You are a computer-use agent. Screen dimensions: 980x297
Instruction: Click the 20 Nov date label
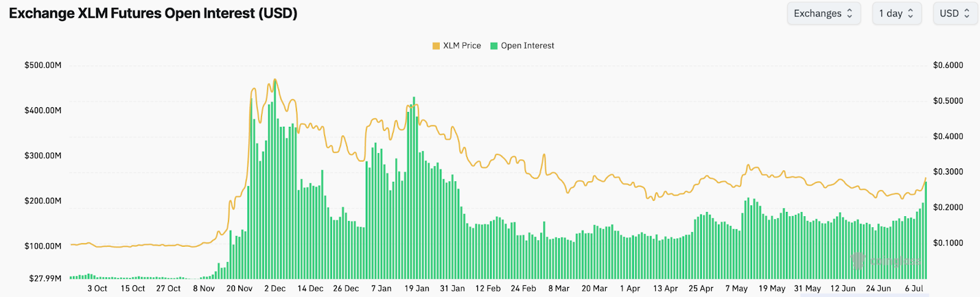(239, 288)
